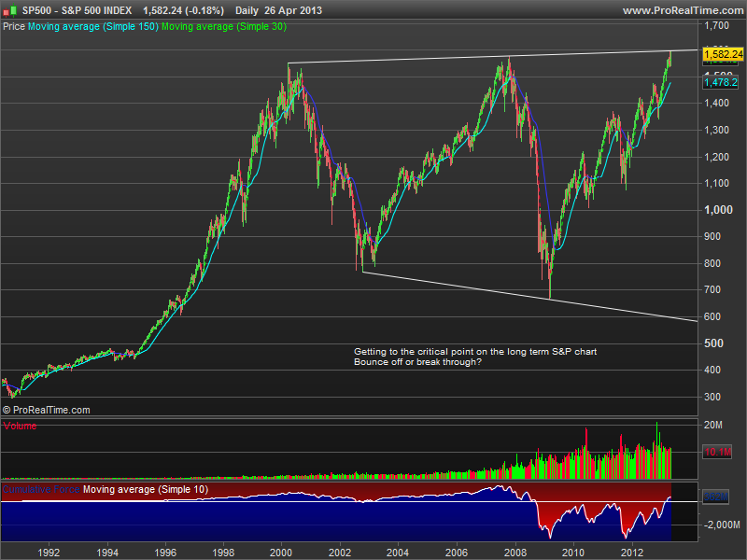Click the 2002 time axis label
The height and width of the screenshot is (560, 747).
tap(339, 553)
